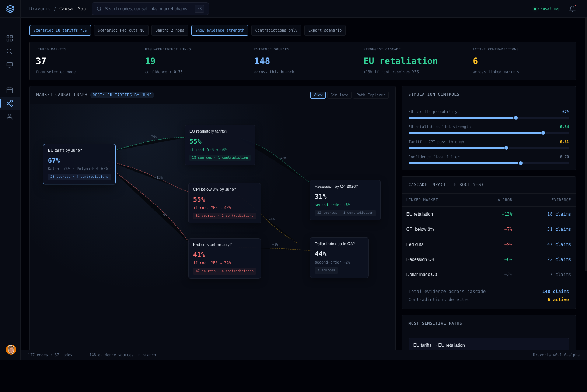The height and width of the screenshot is (392, 587).
Task: Open the user profile icon in sidebar
Action: tap(10, 117)
